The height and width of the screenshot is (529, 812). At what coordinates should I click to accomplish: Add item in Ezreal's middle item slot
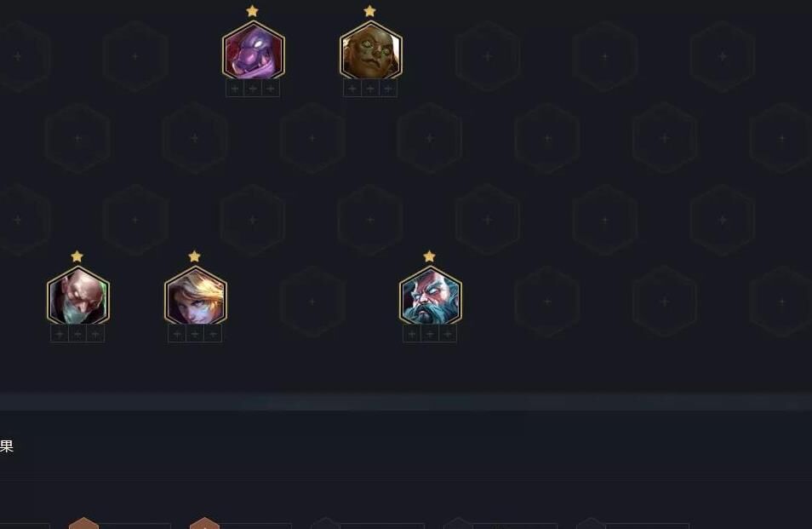tap(195, 334)
